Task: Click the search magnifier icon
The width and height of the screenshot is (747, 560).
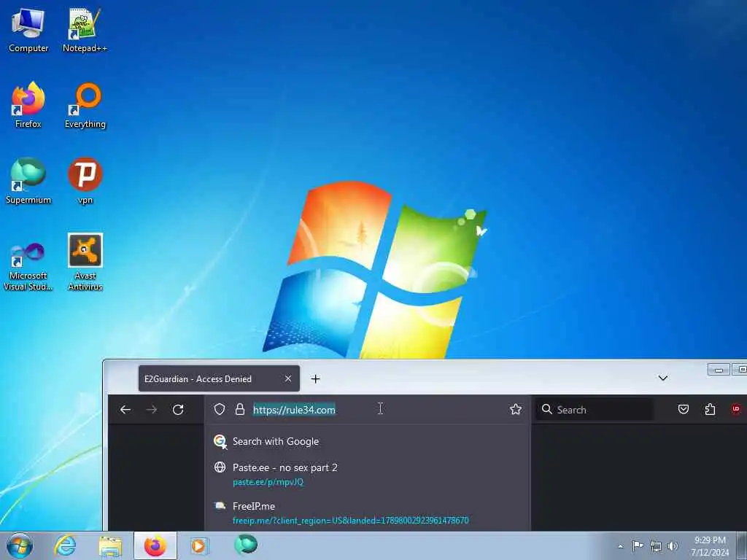Action: [x=547, y=410]
